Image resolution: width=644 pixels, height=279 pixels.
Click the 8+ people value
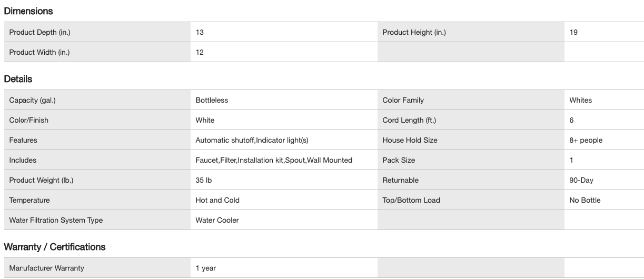586,140
